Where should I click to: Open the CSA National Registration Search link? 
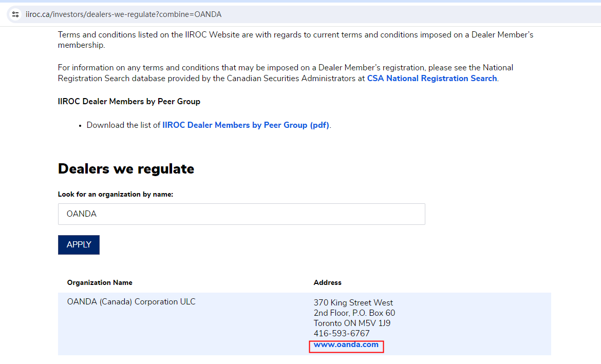pos(431,79)
